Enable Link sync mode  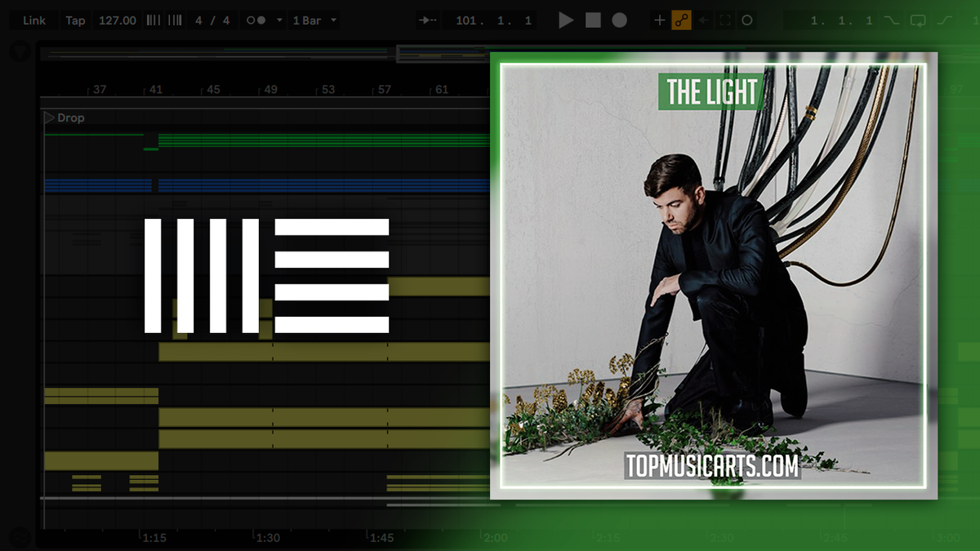(x=33, y=20)
